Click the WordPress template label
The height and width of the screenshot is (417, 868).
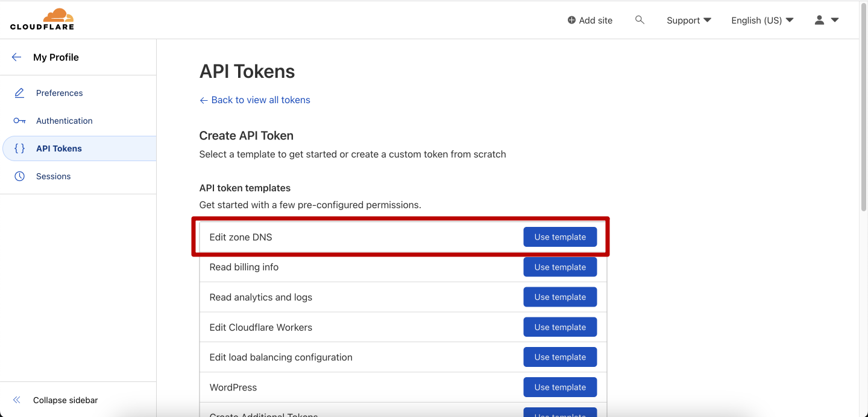tap(233, 387)
